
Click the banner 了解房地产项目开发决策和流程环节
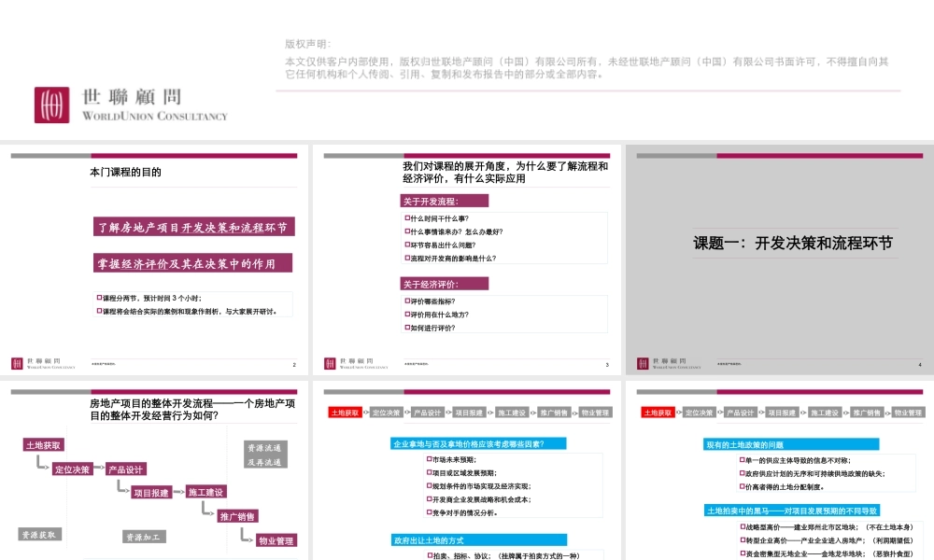point(193,227)
